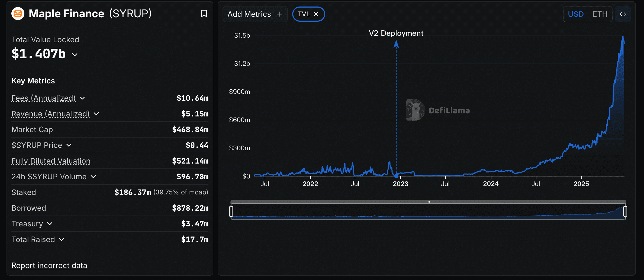Switch chart denomination to USD
Screen dimensions: 644x280
(576, 14)
